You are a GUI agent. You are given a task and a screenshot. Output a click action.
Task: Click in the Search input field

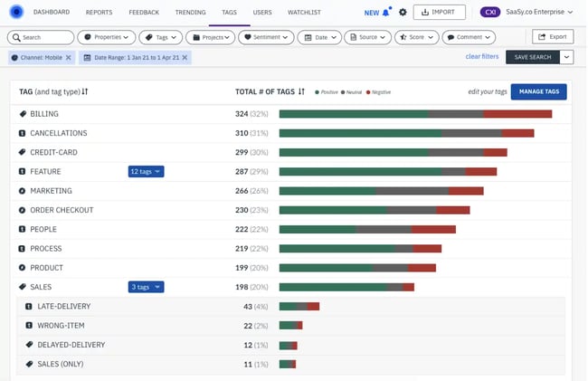point(42,38)
